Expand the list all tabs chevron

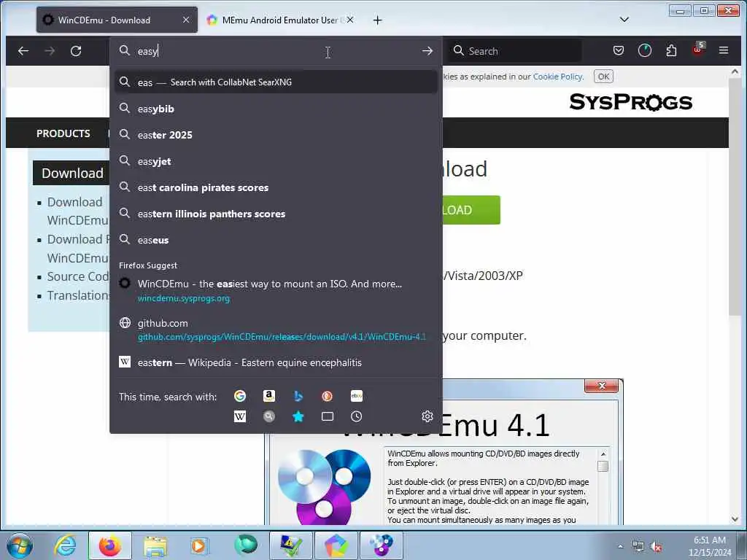(624, 20)
